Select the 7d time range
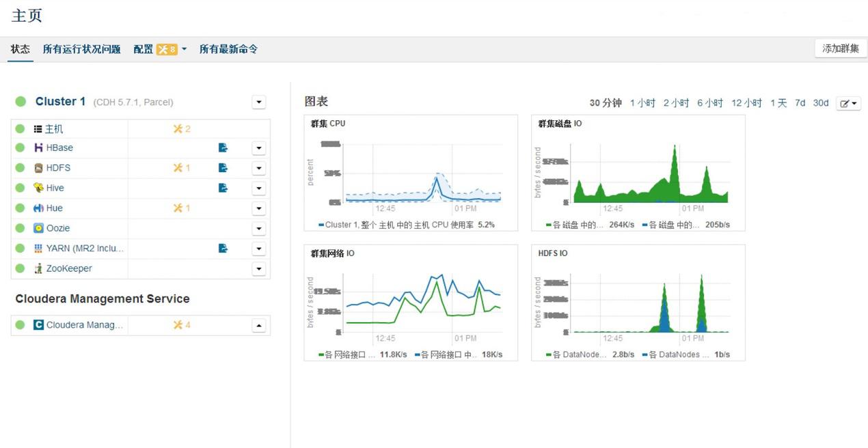The image size is (868, 448). 800,103
